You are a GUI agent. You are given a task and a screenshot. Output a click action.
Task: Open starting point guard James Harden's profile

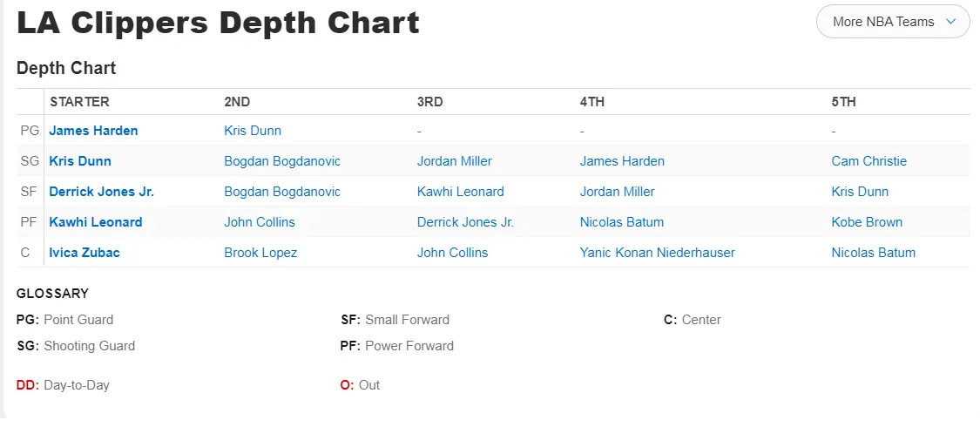point(93,131)
